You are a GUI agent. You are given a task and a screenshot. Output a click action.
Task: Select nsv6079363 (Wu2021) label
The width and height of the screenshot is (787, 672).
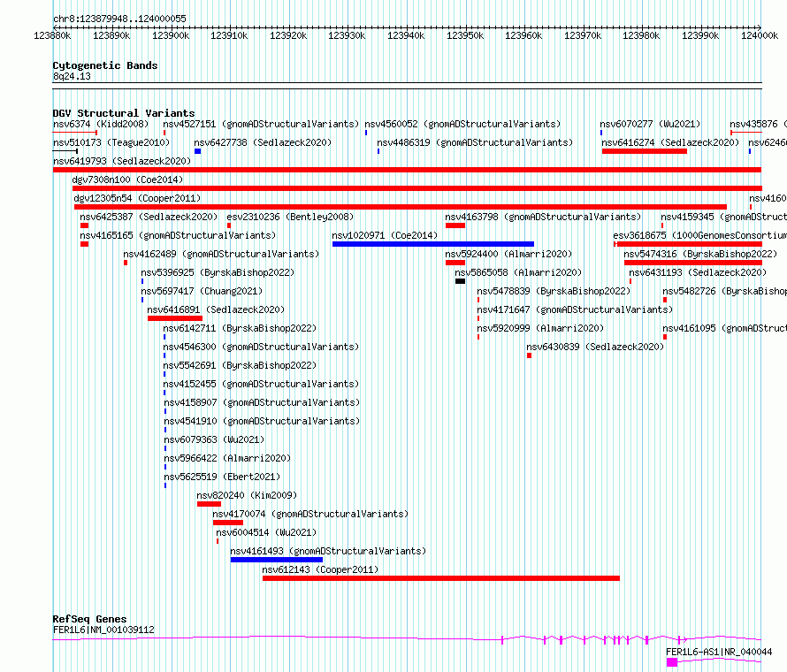point(214,439)
